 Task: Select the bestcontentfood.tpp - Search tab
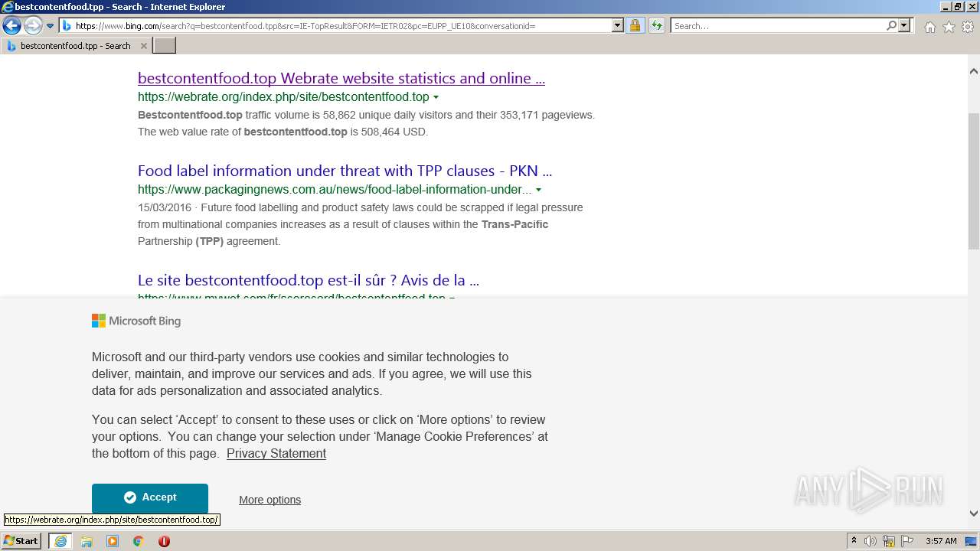click(x=76, y=46)
